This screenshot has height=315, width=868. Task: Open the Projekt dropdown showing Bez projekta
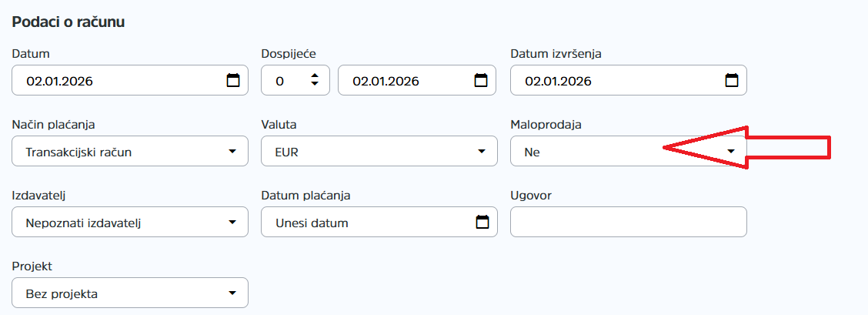point(131,293)
